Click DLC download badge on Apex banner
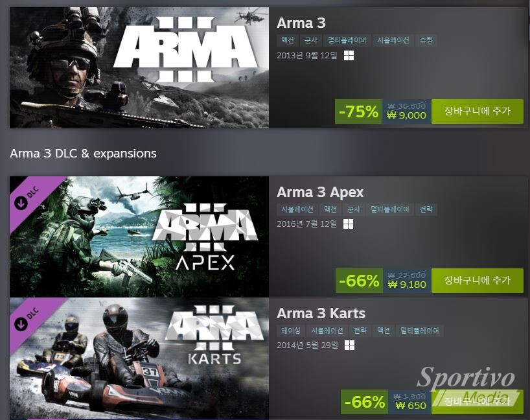Viewport: 530px width, 420px height. pyautogui.click(x=21, y=203)
